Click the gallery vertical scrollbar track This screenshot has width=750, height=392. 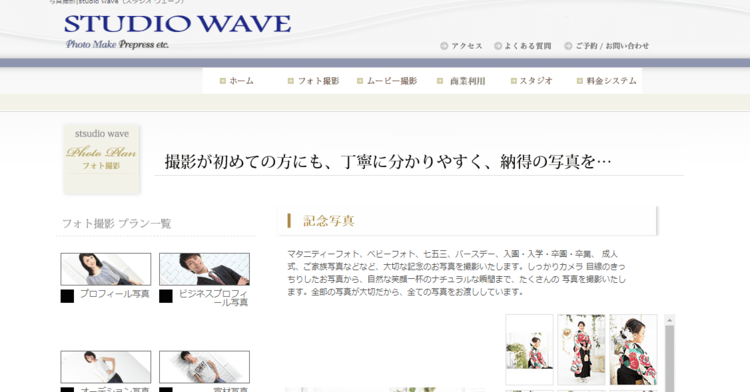(670, 359)
